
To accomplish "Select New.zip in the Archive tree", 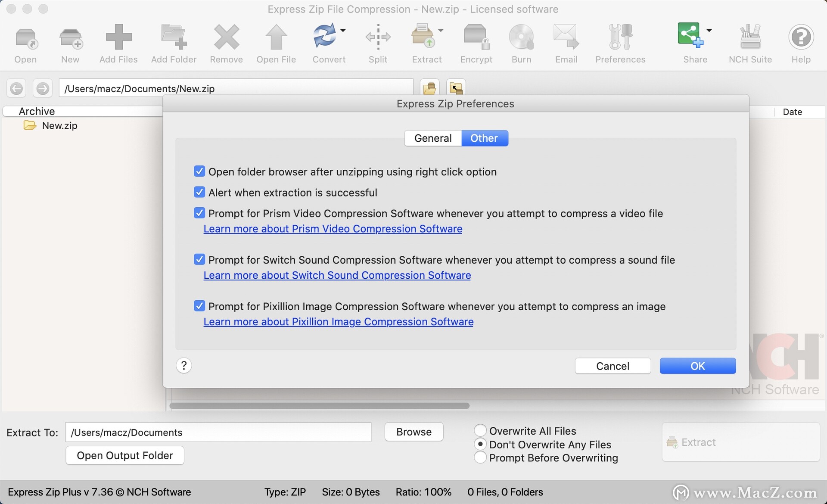I will [60, 125].
